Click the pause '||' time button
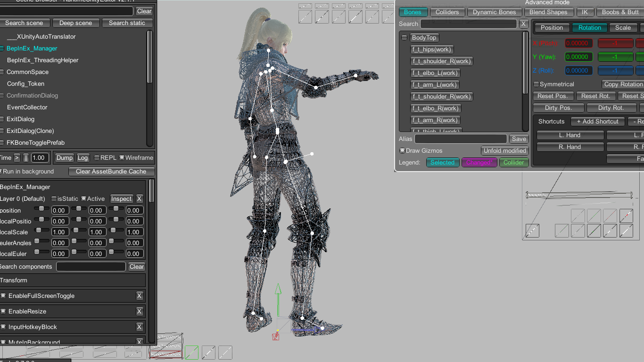 click(x=26, y=158)
